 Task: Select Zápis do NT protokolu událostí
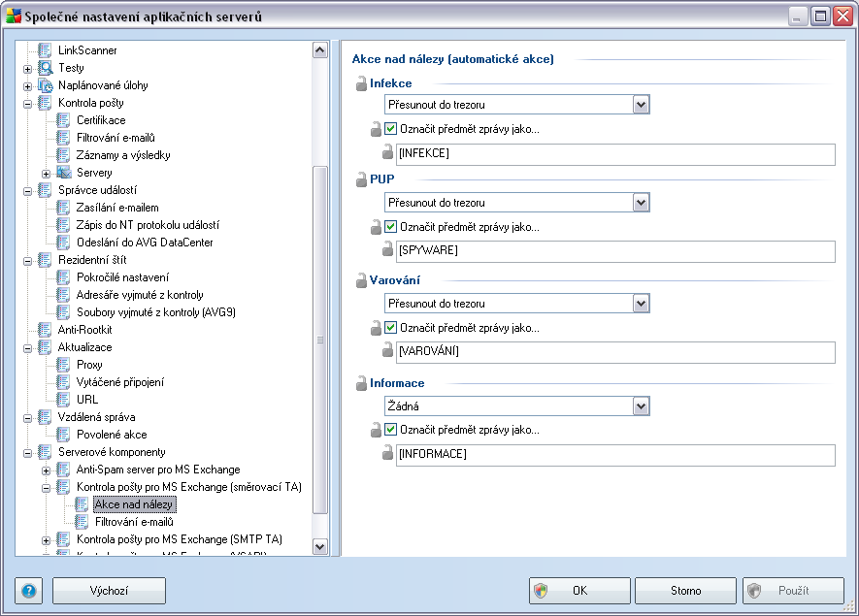(148, 225)
